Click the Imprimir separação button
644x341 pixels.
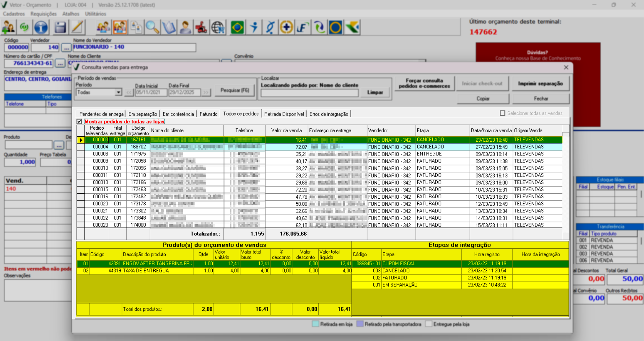pyautogui.click(x=540, y=83)
